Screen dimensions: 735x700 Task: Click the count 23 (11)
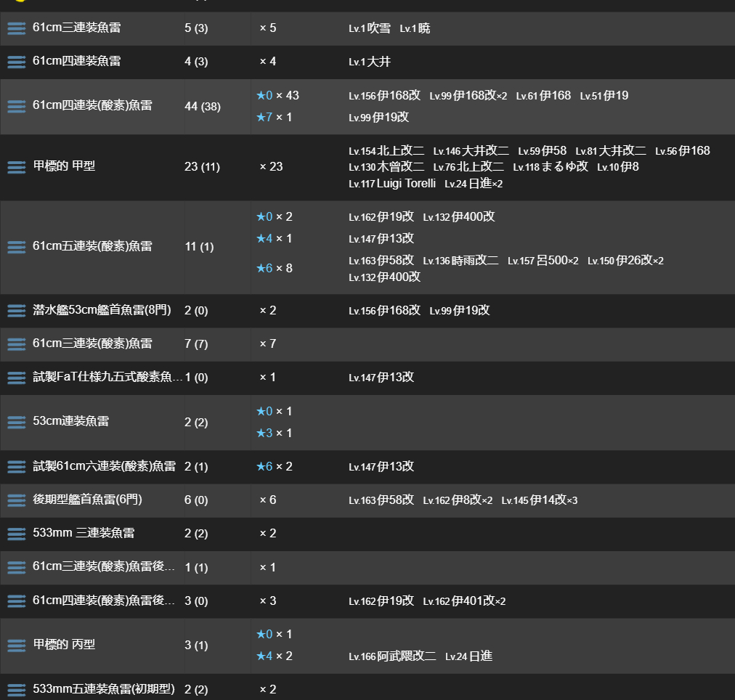[x=202, y=167]
